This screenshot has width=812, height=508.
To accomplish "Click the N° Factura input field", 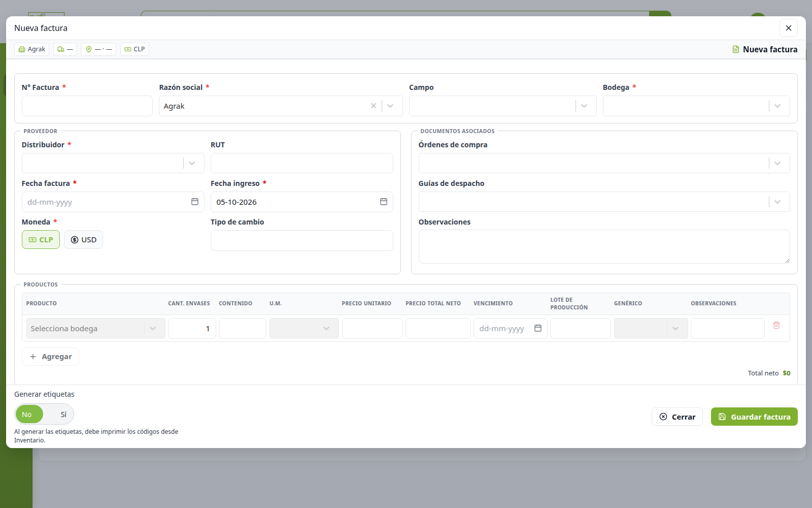I will pos(87,106).
